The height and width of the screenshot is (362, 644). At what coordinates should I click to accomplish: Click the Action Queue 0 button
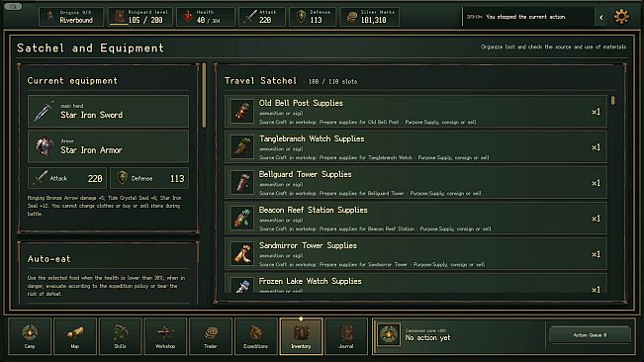click(590, 335)
